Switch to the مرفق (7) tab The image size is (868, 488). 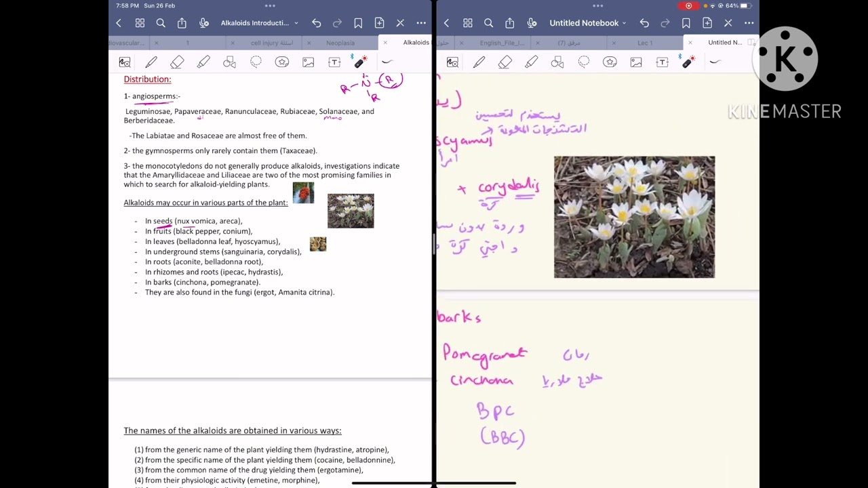click(x=569, y=43)
